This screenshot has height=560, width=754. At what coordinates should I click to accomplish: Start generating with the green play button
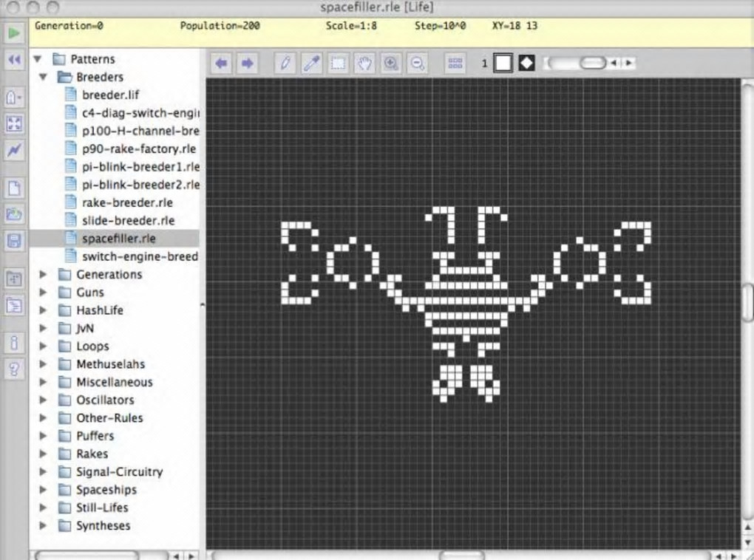pyautogui.click(x=14, y=33)
